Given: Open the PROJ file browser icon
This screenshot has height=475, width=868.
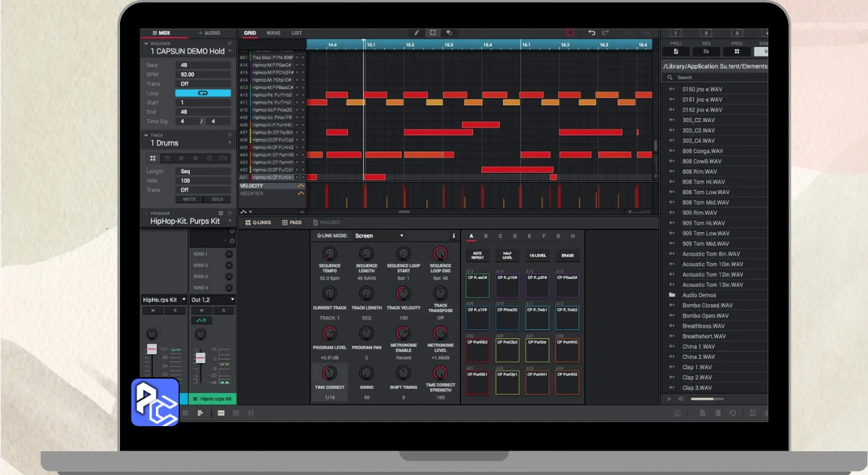Looking at the screenshot, I should [675, 52].
